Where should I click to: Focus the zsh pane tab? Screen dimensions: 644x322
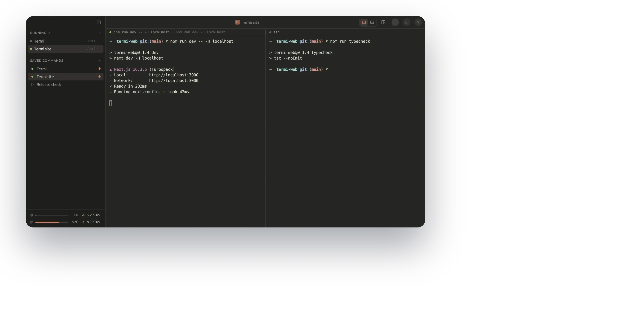345,32
